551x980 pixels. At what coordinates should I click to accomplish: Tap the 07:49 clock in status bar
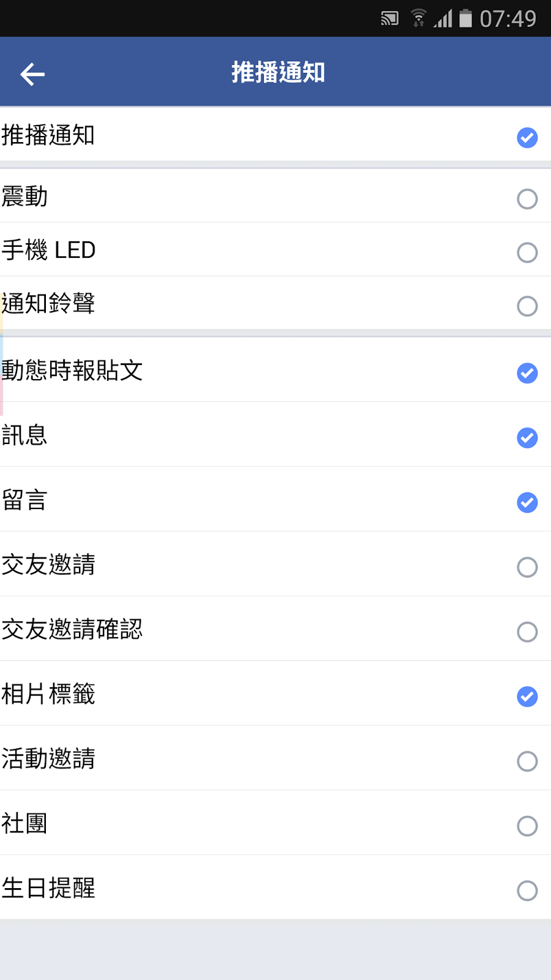point(508,19)
